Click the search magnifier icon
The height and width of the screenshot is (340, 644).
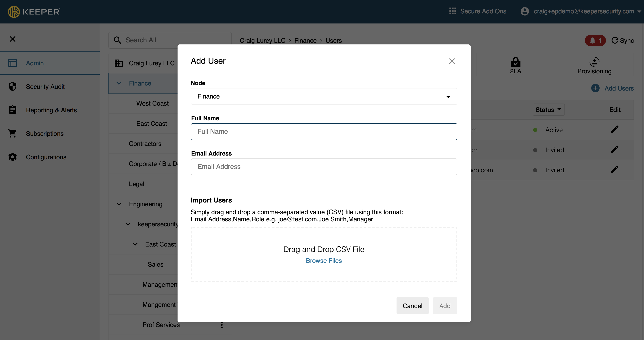click(117, 40)
